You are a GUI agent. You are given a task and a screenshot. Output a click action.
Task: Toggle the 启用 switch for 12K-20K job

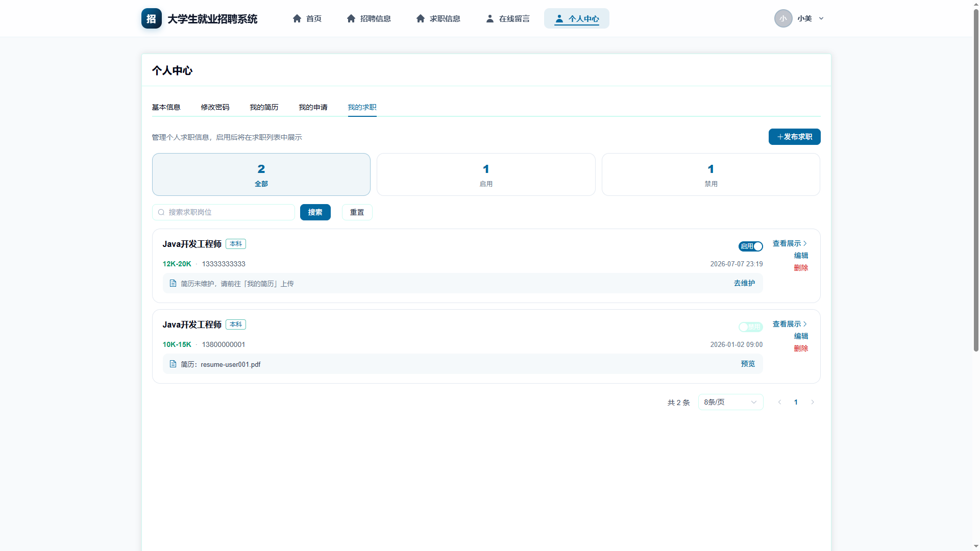751,246
